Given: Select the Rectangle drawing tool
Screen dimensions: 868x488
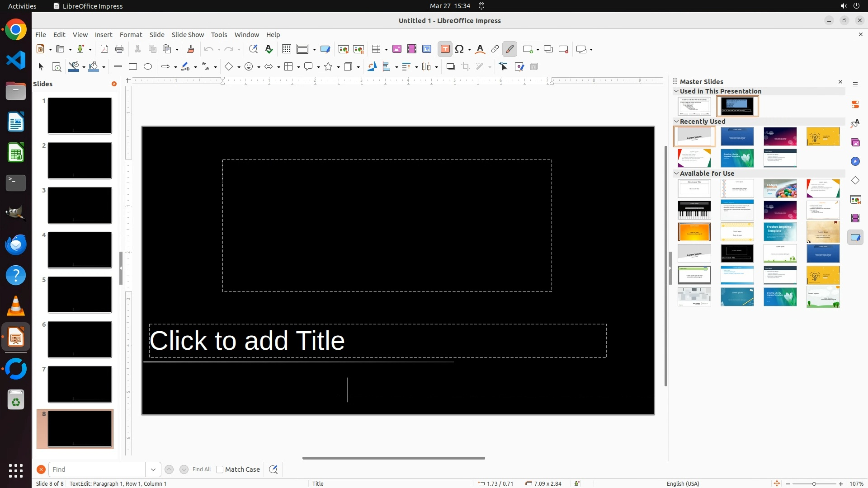Looking at the screenshot, I should tap(133, 66).
